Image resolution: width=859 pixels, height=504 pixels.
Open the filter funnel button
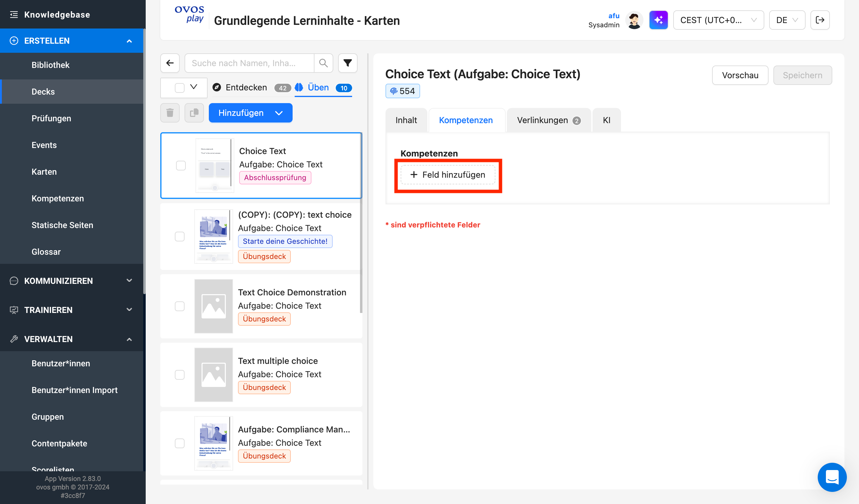pos(348,63)
